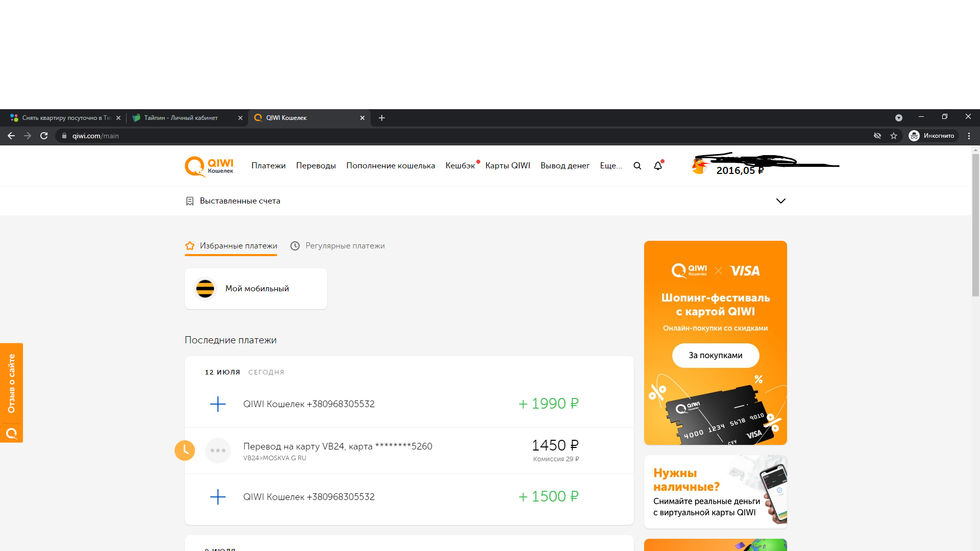Click the plus icon beside the +1990 ₽ payment
The width and height of the screenshot is (980, 551).
(x=218, y=404)
